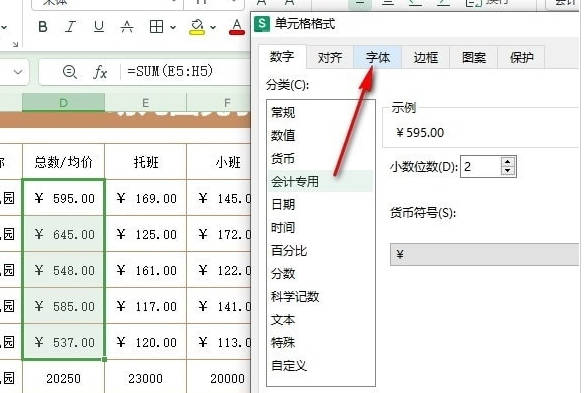The image size is (584, 393).
Task: Apply cell borders icon
Action: pyautogui.click(x=156, y=27)
